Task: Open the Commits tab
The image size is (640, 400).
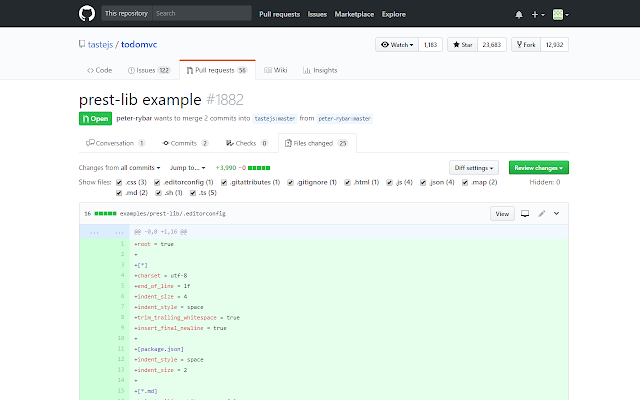Action: coord(185,143)
